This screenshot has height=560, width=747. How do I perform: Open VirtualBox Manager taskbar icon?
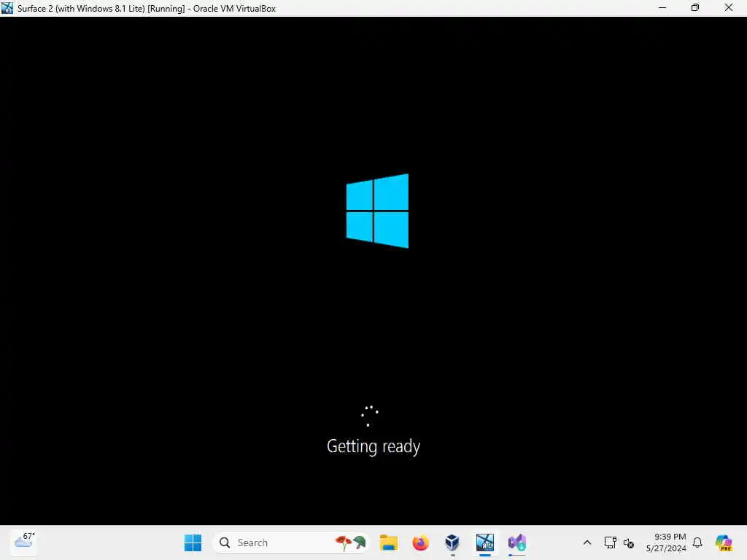pos(452,542)
